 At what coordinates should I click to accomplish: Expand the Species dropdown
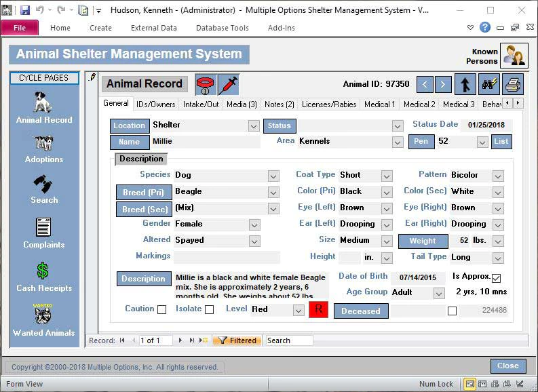273,176
